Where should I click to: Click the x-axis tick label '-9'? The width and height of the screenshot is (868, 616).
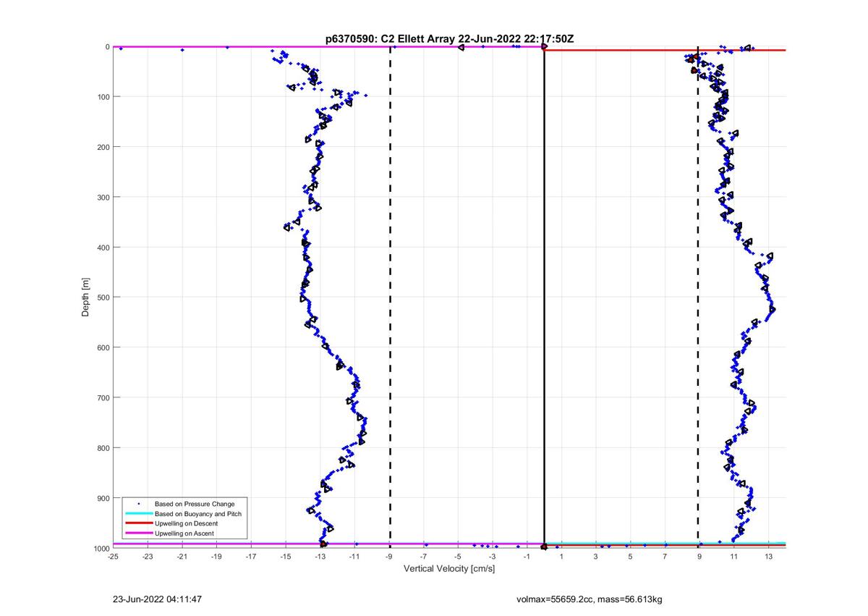[390, 557]
